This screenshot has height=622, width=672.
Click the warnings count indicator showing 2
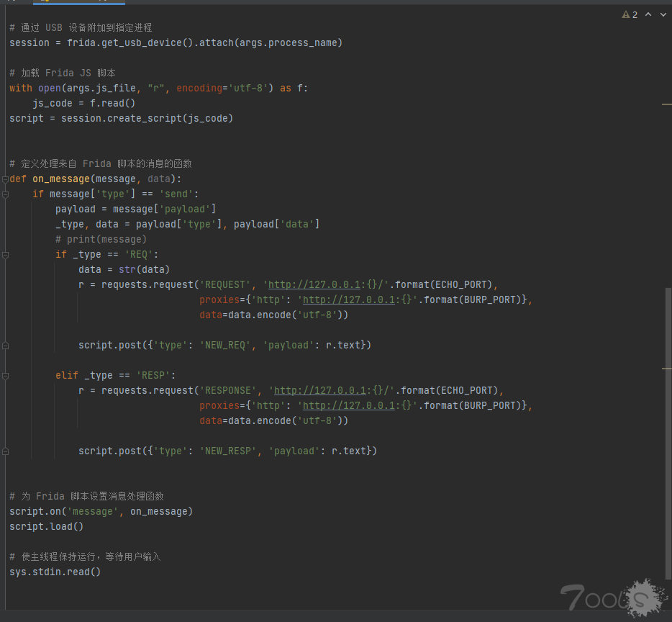[630, 14]
